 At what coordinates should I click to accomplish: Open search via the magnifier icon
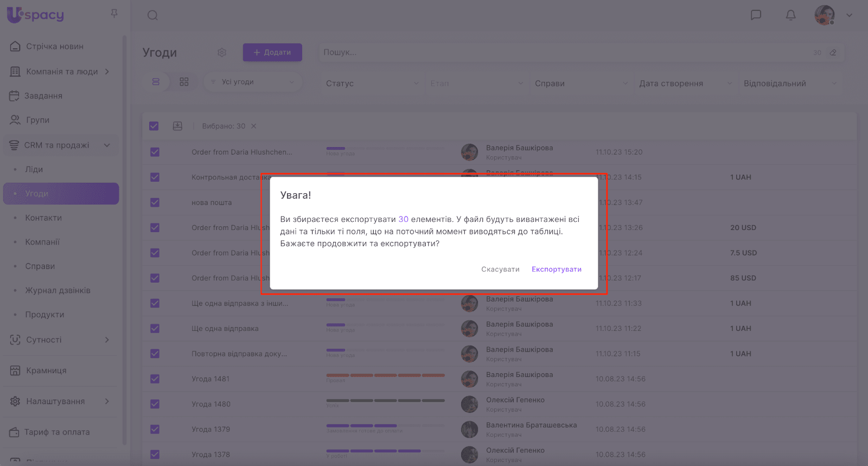tap(152, 15)
